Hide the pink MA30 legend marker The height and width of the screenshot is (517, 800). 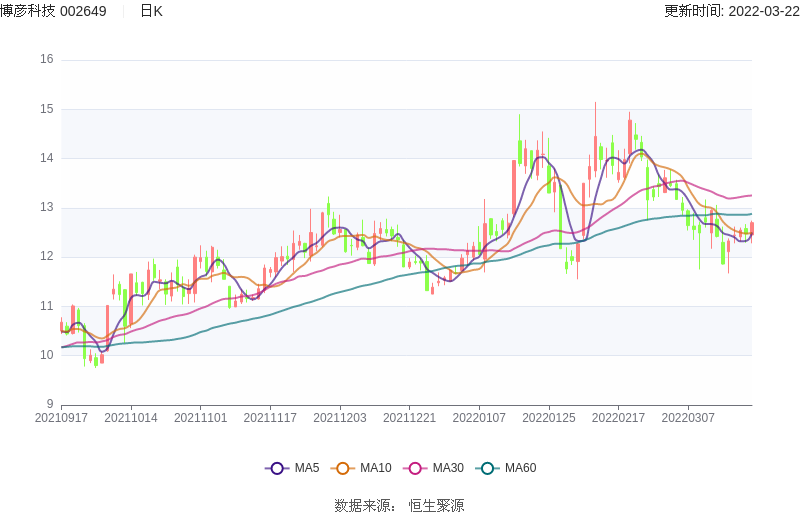(415, 468)
